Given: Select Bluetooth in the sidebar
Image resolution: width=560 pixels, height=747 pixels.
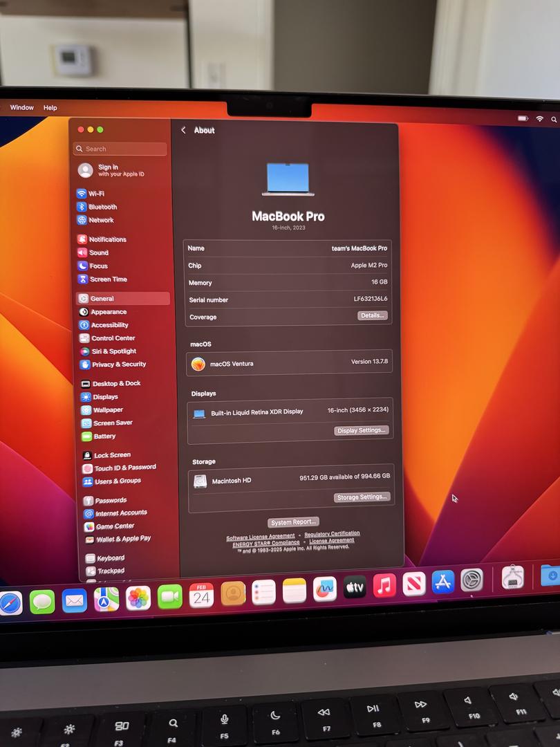Looking at the screenshot, I should 102,207.
